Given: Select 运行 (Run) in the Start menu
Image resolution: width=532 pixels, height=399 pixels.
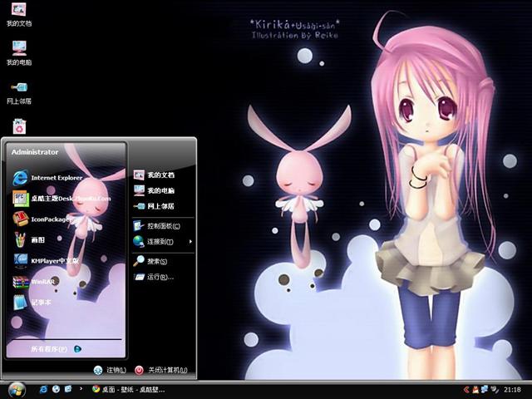Looking at the screenshot, I should coord(156,276).
